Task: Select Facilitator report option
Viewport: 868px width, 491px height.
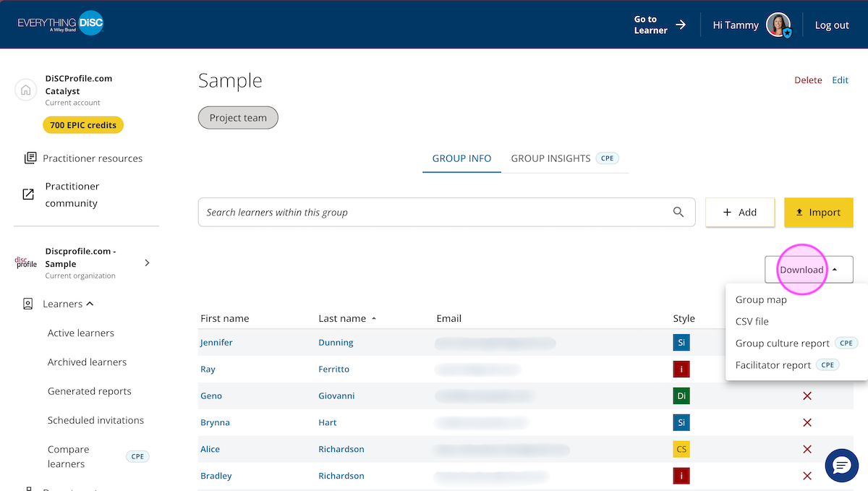Action: pyautogui.click(x=773, y=364)
